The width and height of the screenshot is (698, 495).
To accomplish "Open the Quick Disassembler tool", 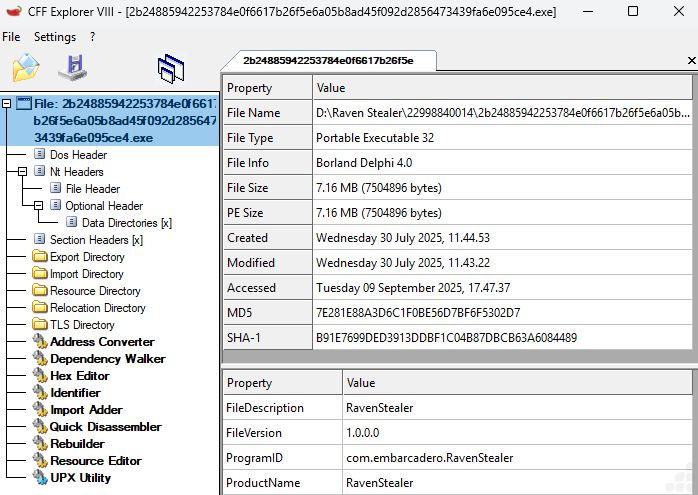I will click(x=105, y=427).
